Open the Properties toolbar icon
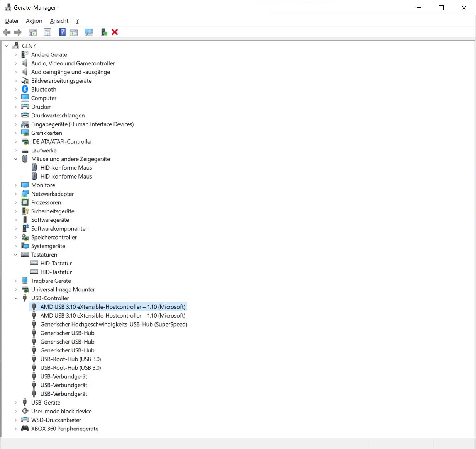This screenshot has width=476, height=449. click(47, 32)
